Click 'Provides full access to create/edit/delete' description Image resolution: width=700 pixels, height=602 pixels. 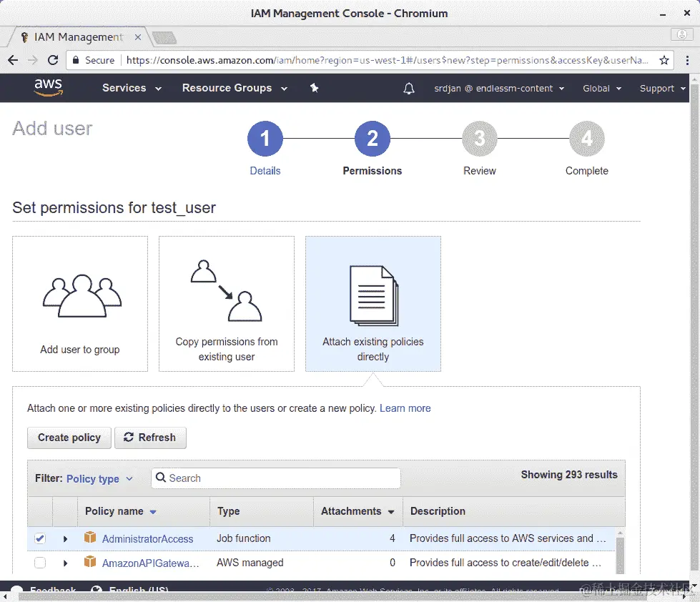click(x=506, y=563)
